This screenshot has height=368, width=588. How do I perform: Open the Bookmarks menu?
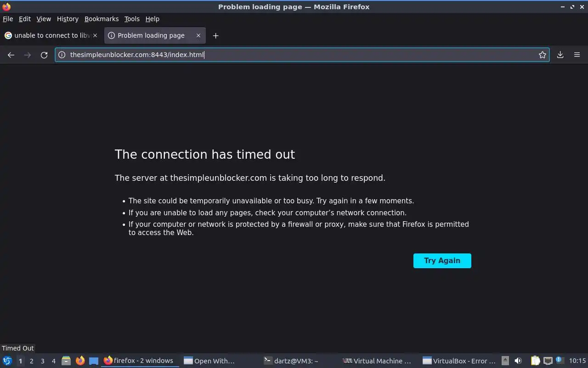click(x=102, y=19)
